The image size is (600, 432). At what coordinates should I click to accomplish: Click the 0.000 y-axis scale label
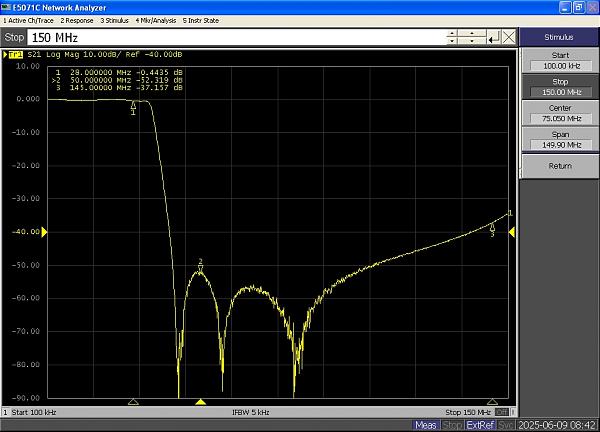click(x=28, y=99)
